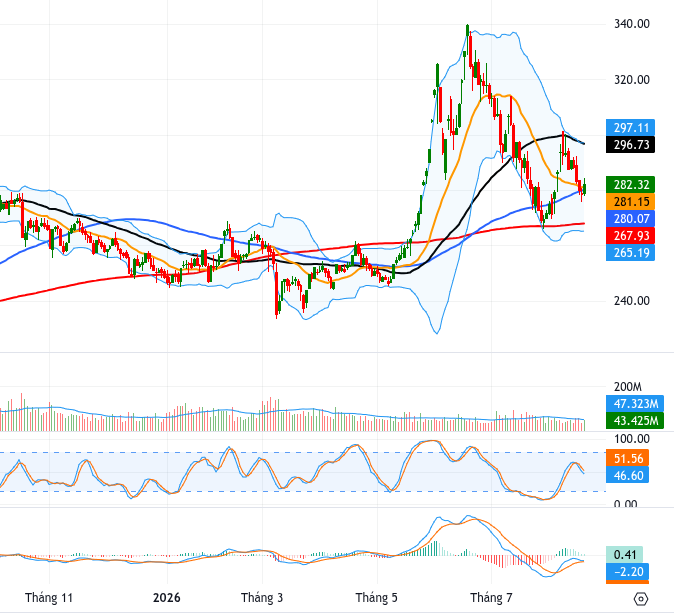Screen dimensions: 674x613
Task: Click the green 43.425M volume label
Action: (x=635, y=420)
